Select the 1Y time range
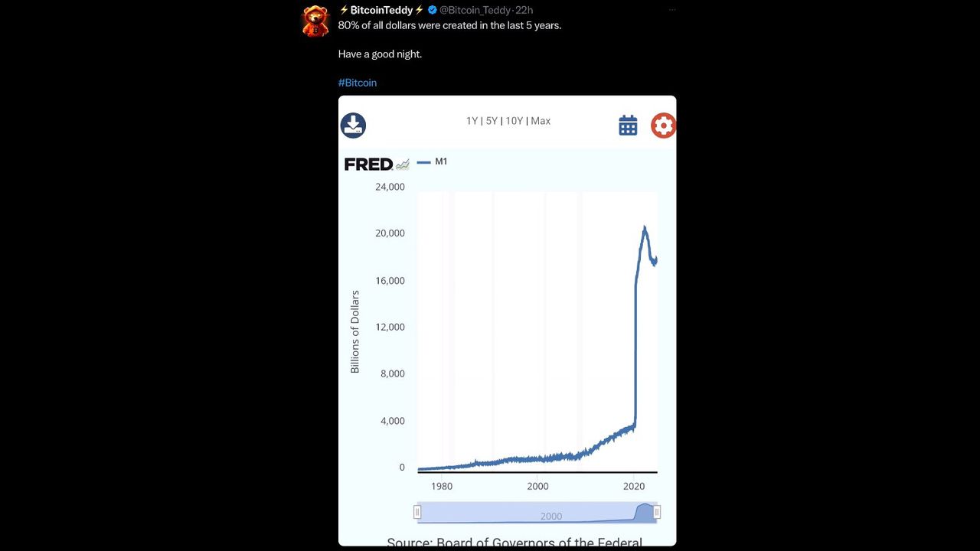This screenshot has height=551, width=980. click(472, 121)
